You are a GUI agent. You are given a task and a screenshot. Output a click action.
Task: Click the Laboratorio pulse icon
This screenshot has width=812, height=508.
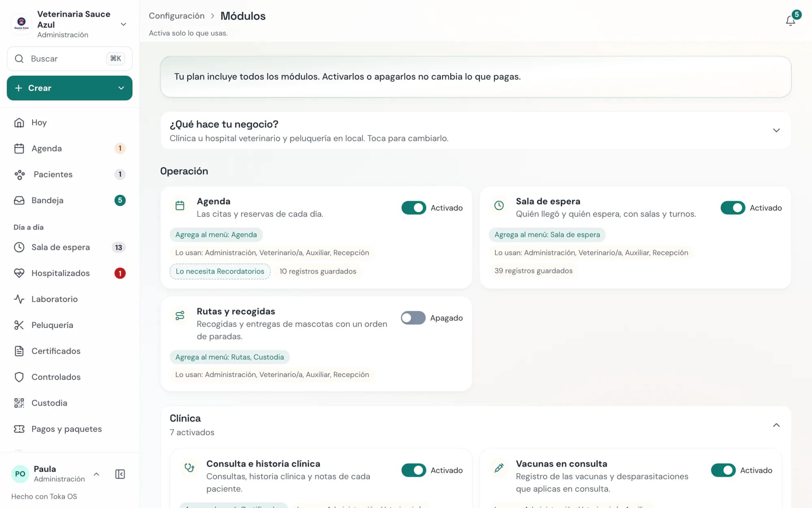tap(19, 299)
